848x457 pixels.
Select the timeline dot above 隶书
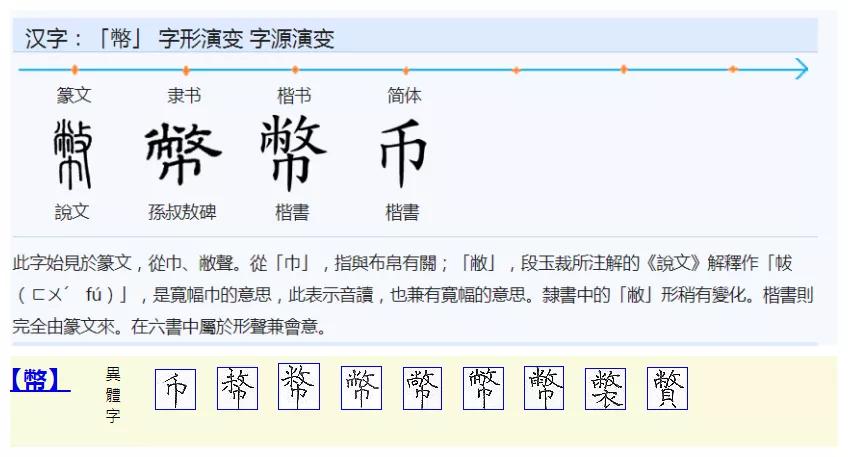[x=186, y=70]
